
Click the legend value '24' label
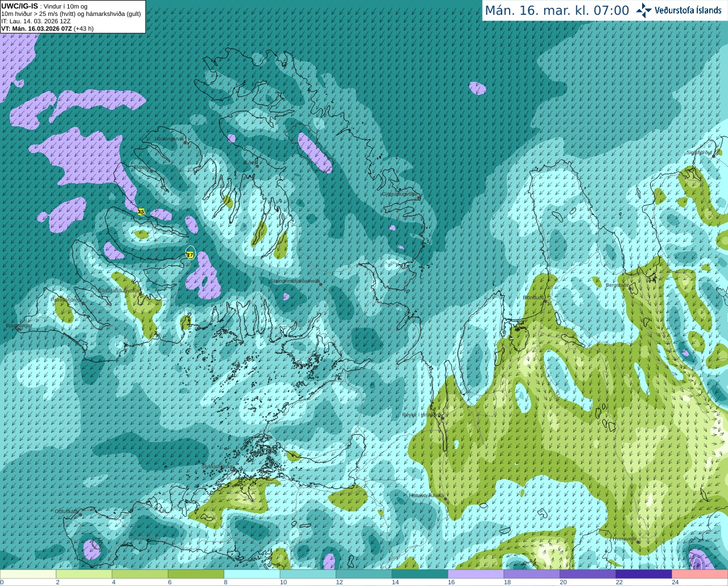tap(675, 582)
